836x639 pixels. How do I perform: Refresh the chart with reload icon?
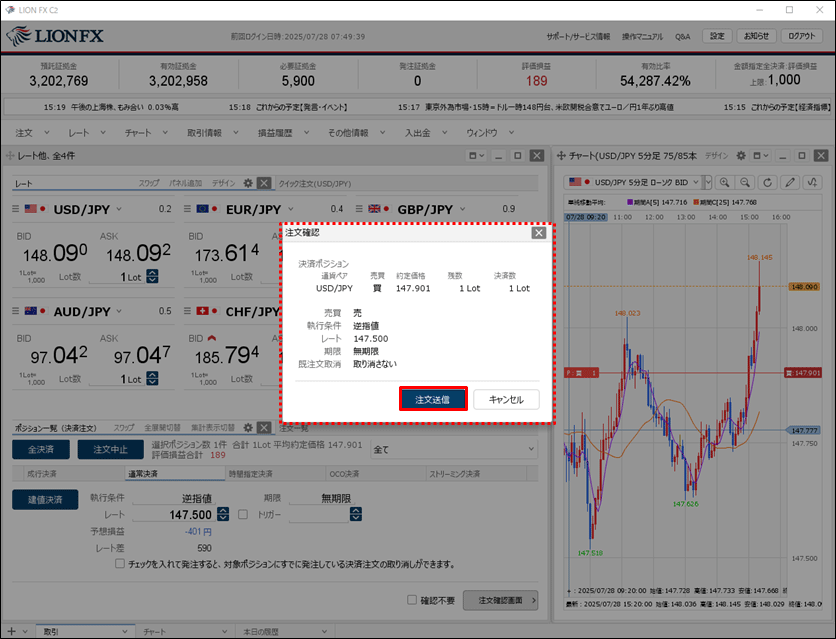pyautogui.click(x=768, y=182)
